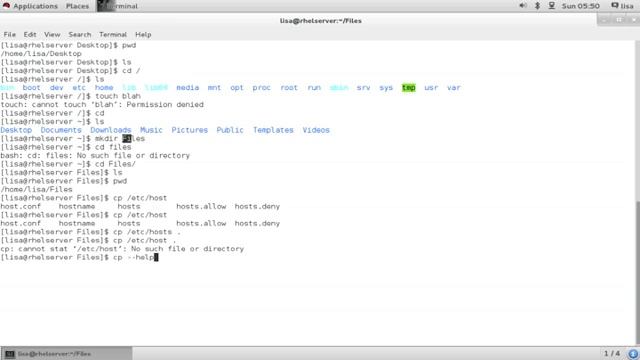Click 'opt' directory in root listing
The height and width of the screenshot is (360, 640).
point(237,88)
